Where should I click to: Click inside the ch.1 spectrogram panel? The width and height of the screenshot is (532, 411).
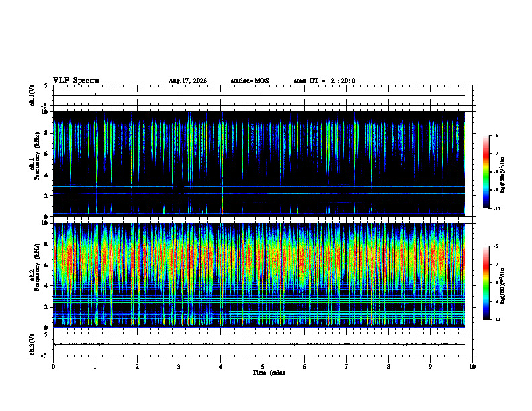pos(263,164)
